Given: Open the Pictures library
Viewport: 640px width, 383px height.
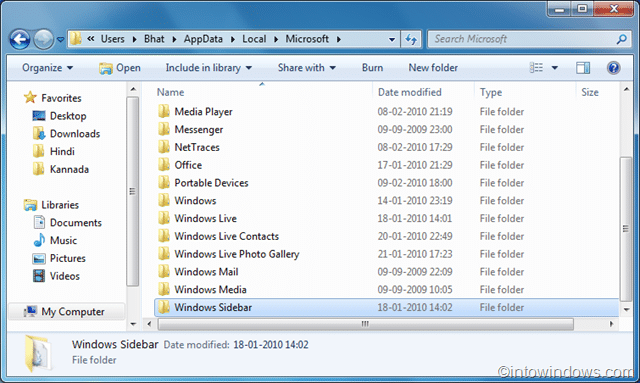Looking at the screenshot, I should [68, 258].
